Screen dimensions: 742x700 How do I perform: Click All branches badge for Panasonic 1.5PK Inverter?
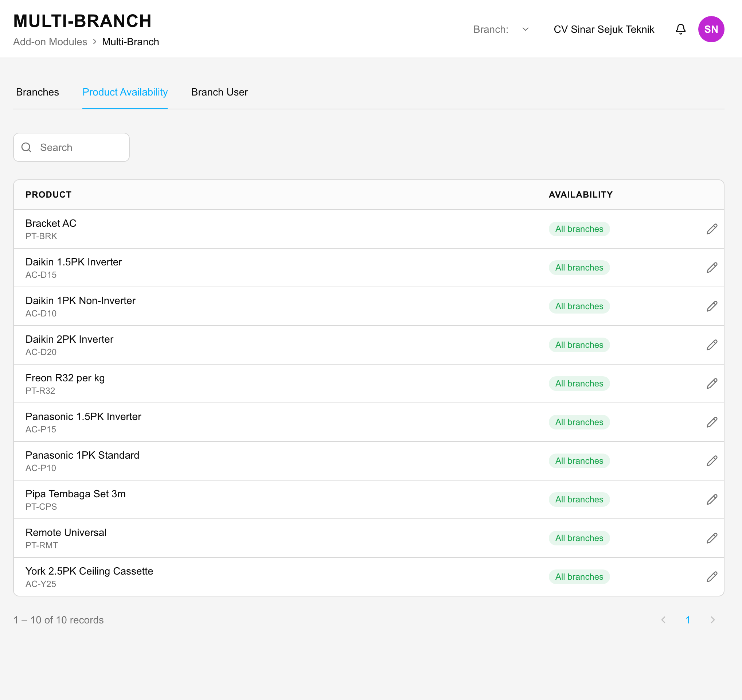[x=579, y=422]
